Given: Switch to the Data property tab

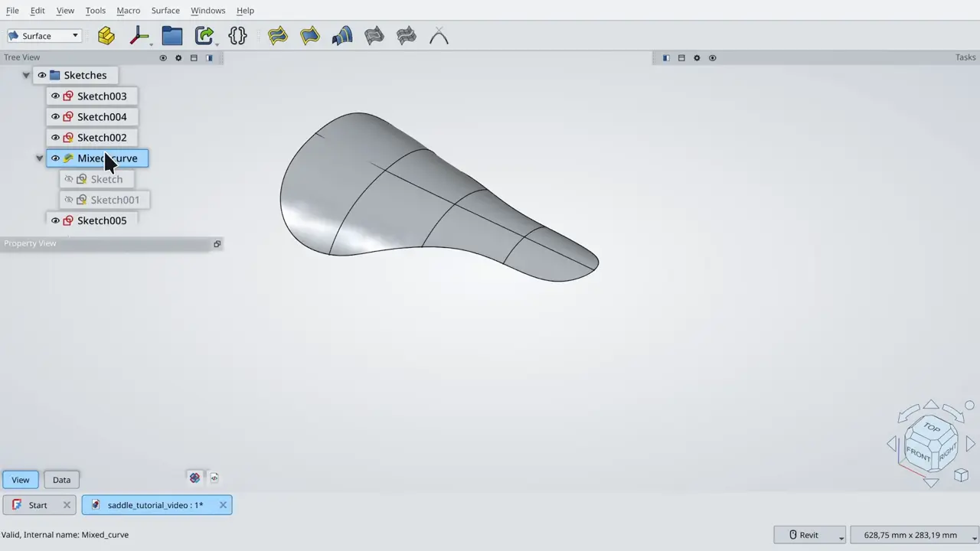Looking at the screenshot, I should click(61, 480).
